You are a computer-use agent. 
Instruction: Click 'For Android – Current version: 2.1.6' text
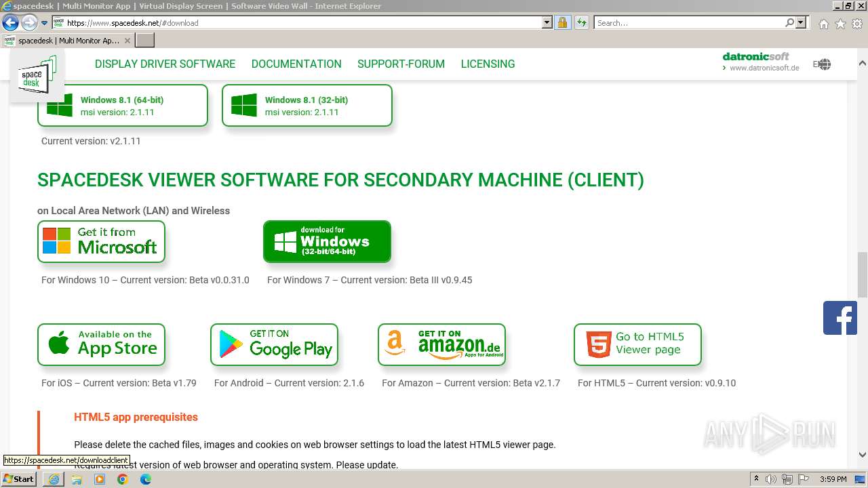click(289, 383)
